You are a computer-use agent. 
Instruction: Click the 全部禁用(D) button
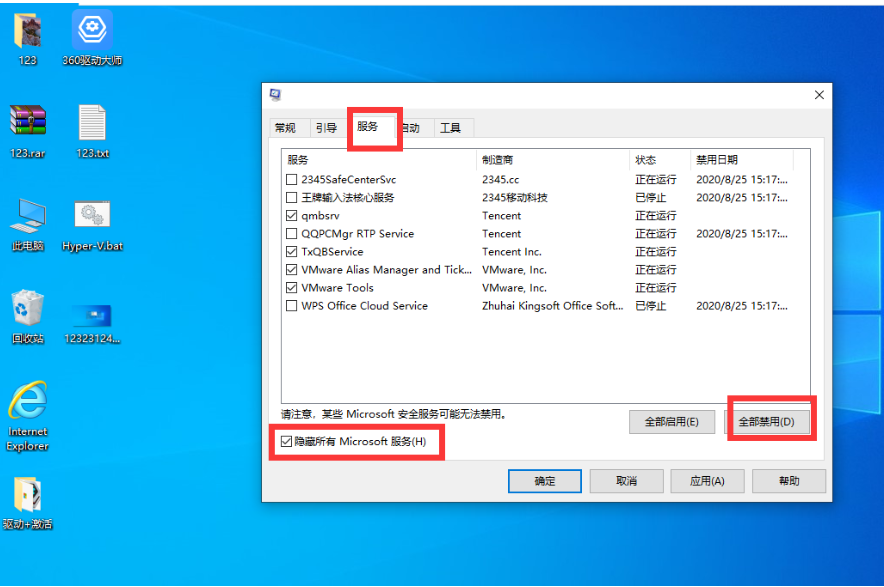coord(767,422)
